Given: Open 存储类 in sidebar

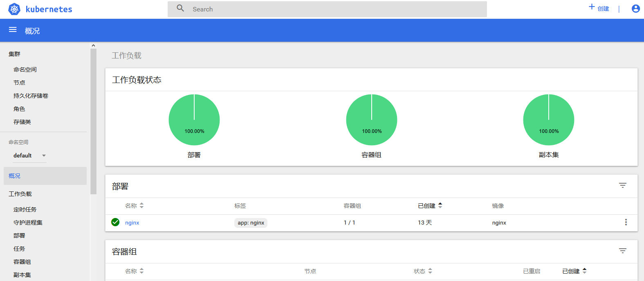Looking at the screenshot, I should (22, 122).
